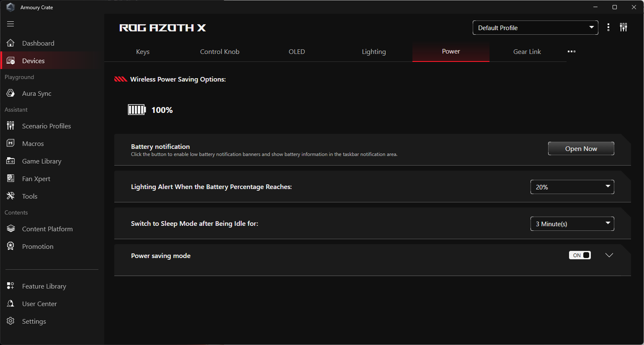Open Aura Sync from the sidebar
Viewport: 644px width, 345px height.
pos(36,93)
